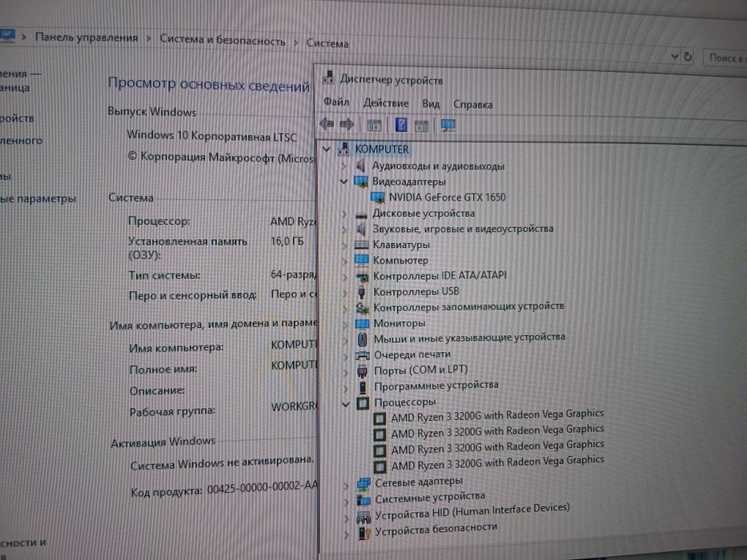Click Система и безопасность breadcrumb
747x560 pixels.
pyautogui.click(x=223, y=40)
